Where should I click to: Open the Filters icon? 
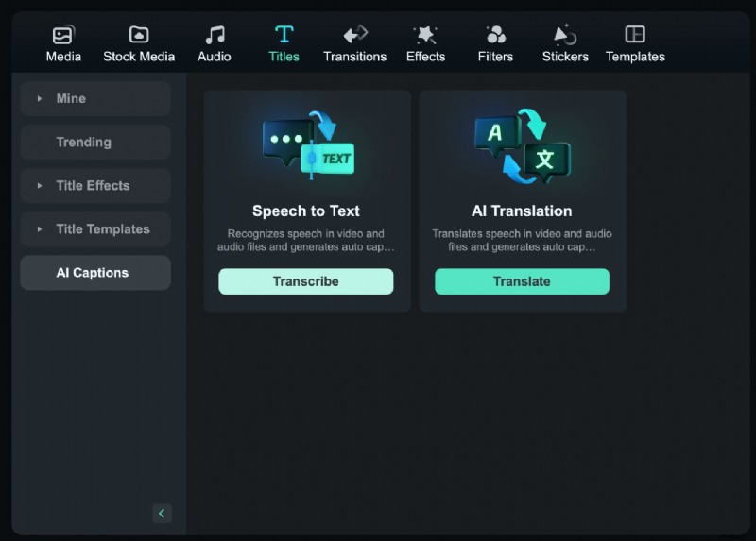tap(495, 35)
